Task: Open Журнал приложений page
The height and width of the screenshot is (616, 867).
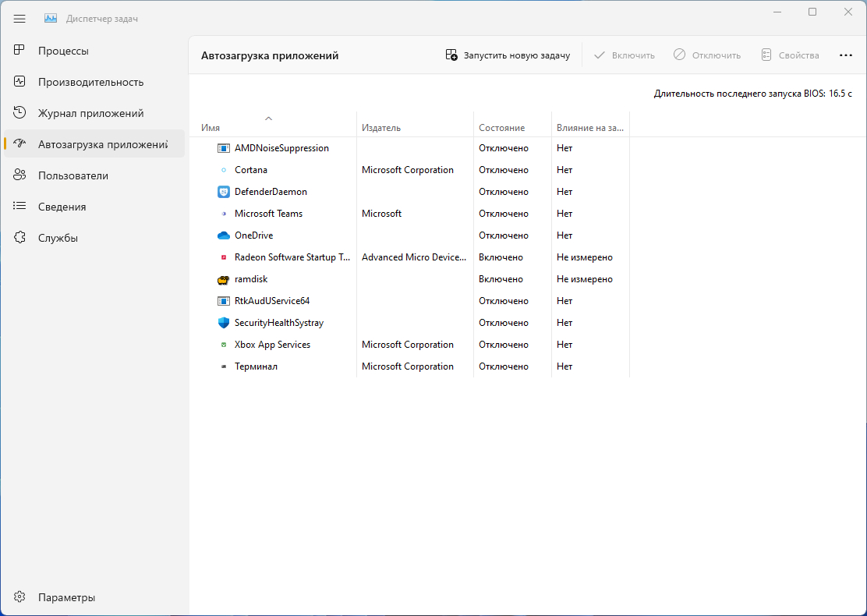Action: pos(94,113)
